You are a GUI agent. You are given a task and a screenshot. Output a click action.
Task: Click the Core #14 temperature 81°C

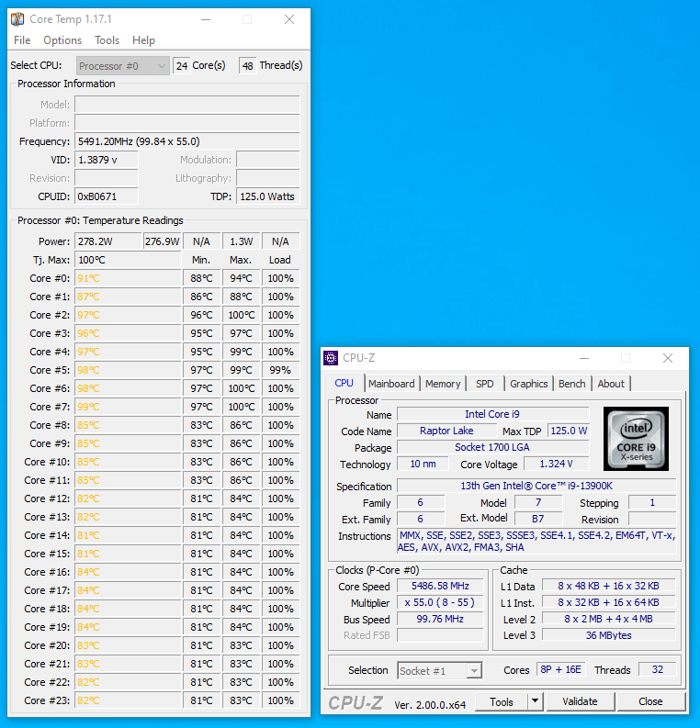point(128,535)
